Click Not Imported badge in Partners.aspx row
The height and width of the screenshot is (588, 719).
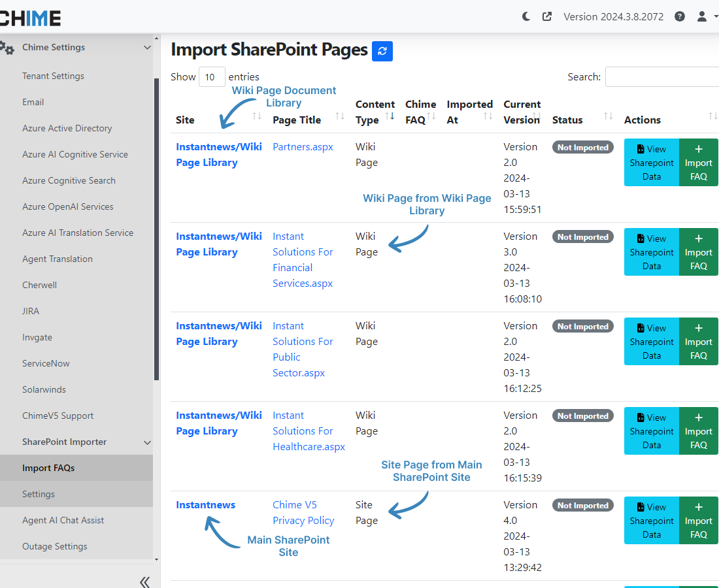(583, 147)
